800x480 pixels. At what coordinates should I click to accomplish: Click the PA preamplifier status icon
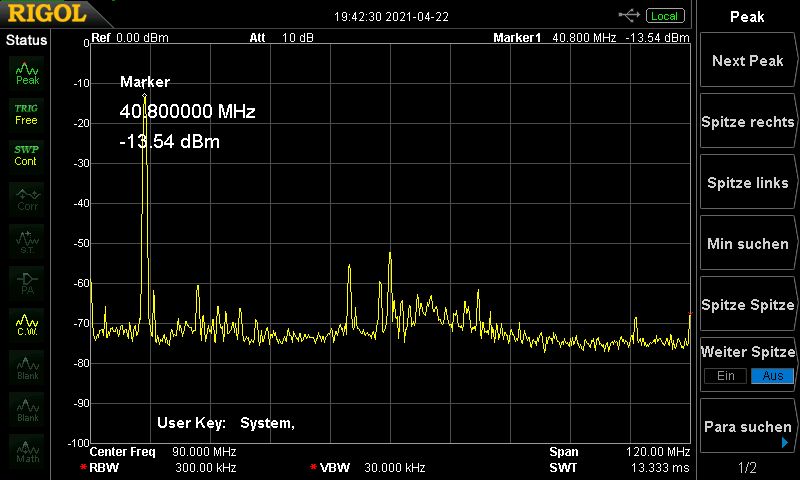click(27, 284)
